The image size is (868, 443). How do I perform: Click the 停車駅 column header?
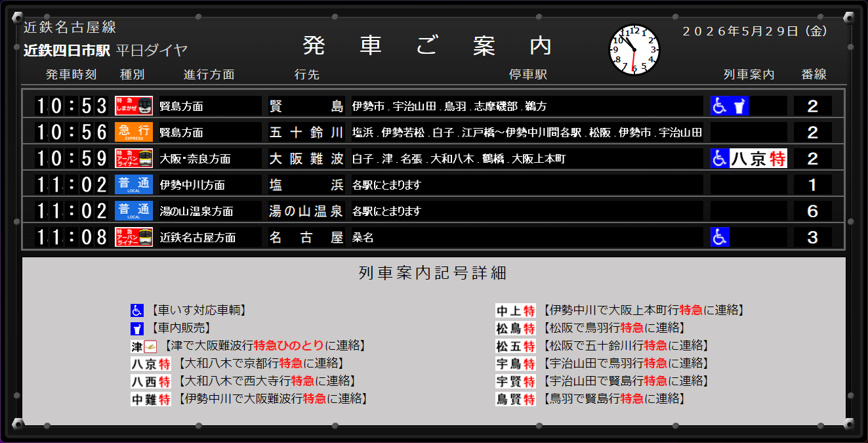point(528,75)
